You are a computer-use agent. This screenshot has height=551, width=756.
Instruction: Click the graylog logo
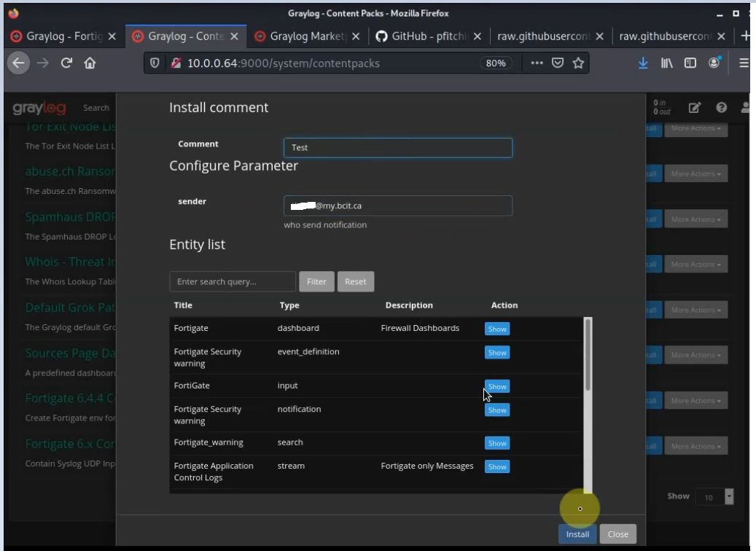[39, 108]
